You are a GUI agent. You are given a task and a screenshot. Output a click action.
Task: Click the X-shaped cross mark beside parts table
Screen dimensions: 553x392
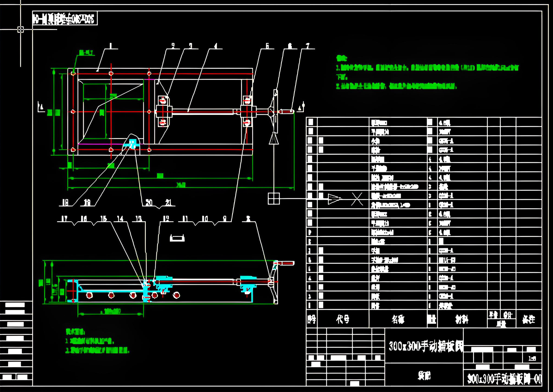357,199
